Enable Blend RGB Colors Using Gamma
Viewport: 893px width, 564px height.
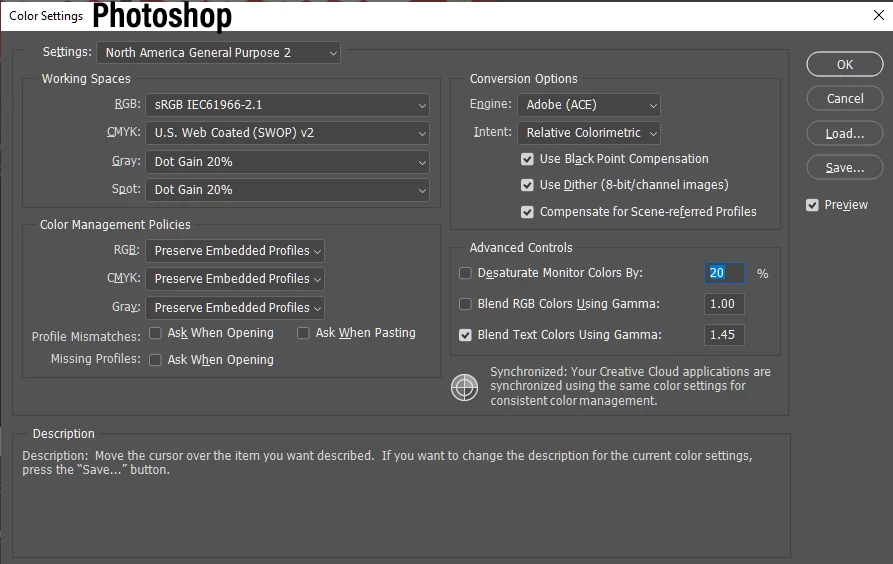coord(465,304)
